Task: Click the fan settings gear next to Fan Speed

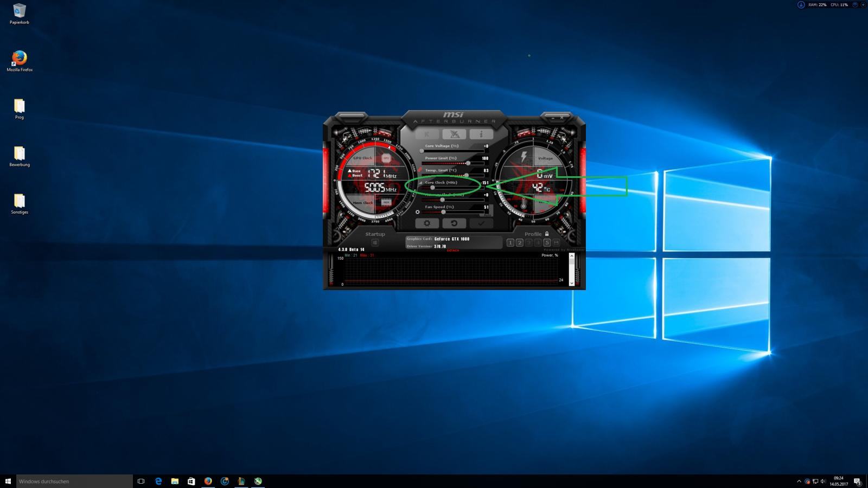Action: click(418, 212)
